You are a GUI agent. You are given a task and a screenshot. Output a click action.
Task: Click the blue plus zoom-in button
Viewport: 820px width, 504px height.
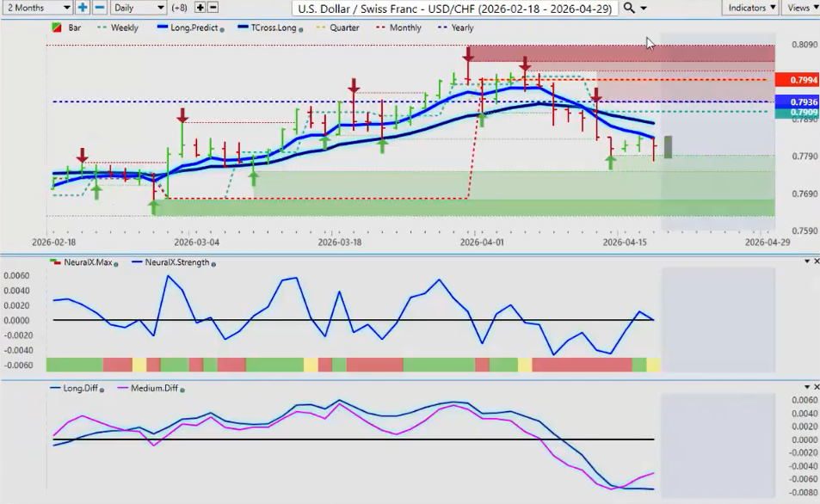point(83,8)
